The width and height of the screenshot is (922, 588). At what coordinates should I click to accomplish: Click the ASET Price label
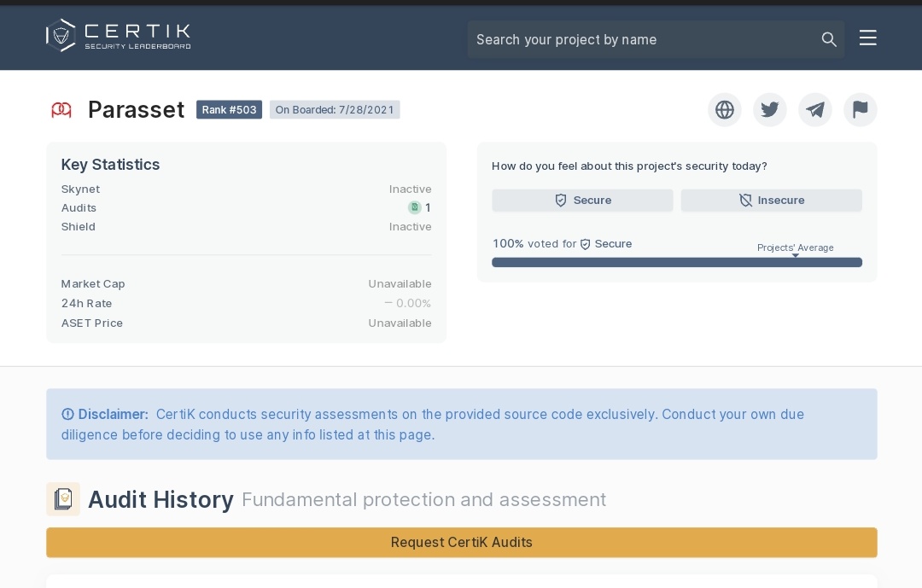point(91,323)
